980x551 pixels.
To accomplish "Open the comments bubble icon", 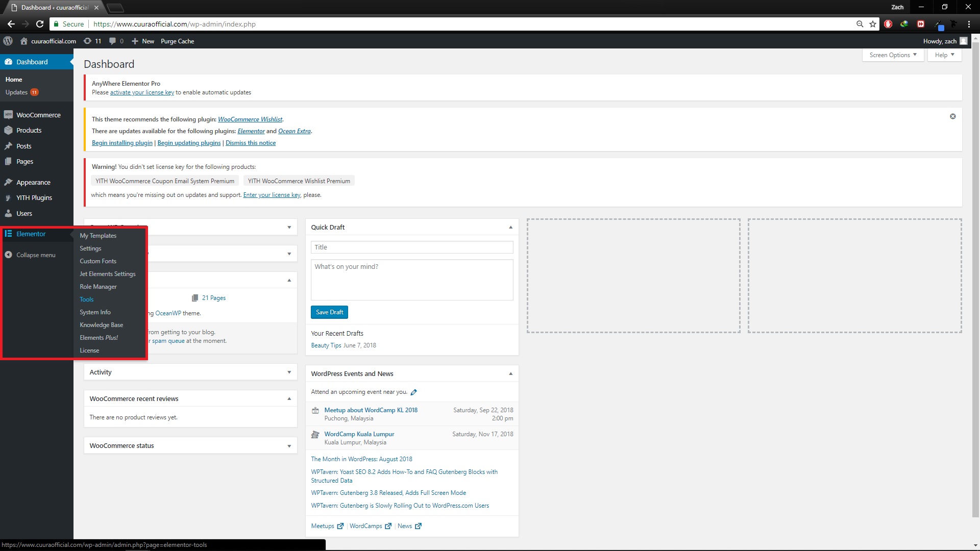I will (116, 41).
